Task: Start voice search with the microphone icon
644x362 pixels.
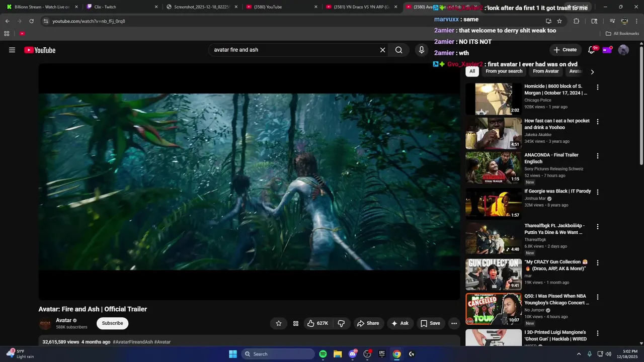Action: 422,50
